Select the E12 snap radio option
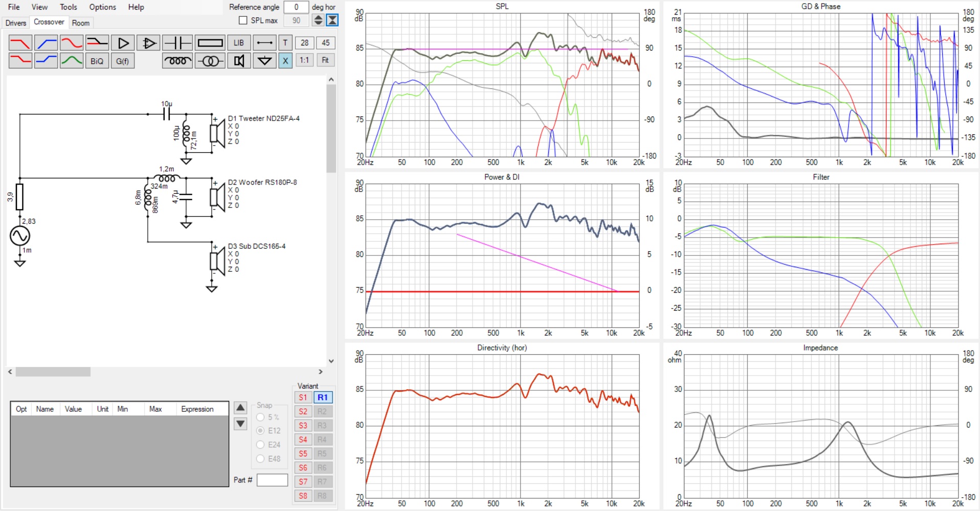This screenshot has width=980, height=511. [260, 431]
